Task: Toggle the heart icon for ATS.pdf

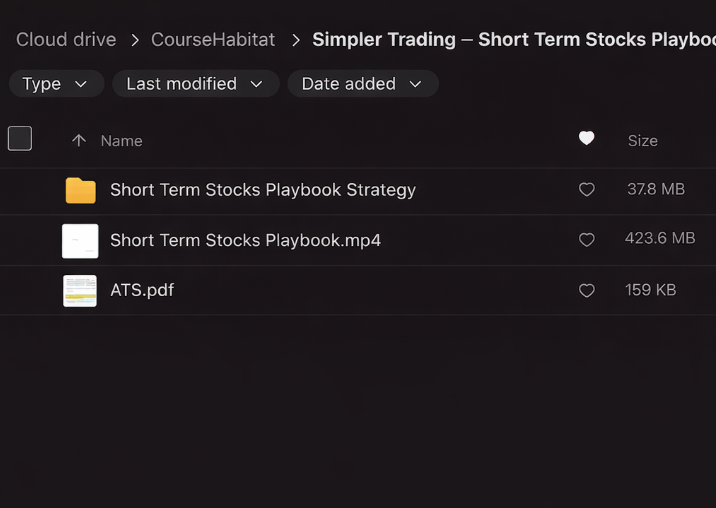Action: click(x=587, y=291)
